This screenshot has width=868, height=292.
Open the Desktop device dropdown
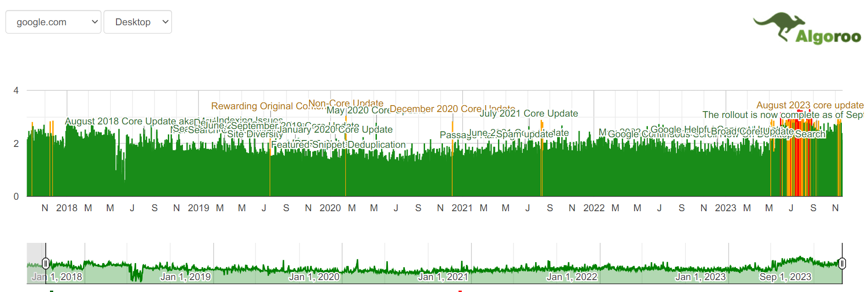[138, 22]
